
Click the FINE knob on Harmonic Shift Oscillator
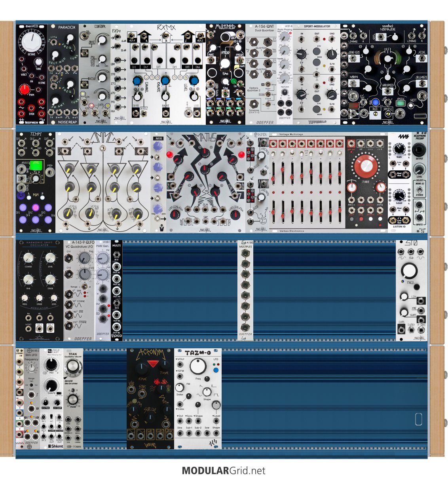coord(28,280)
